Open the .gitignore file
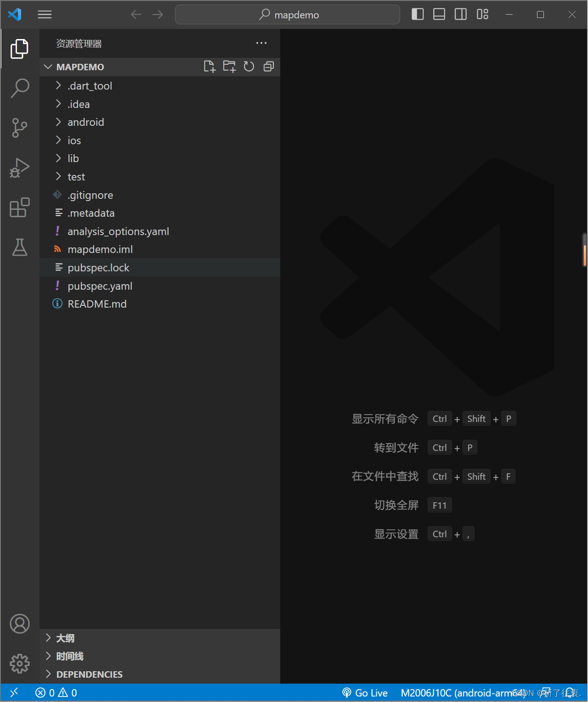The image size is (588, 702). click(x=160, y=195)
